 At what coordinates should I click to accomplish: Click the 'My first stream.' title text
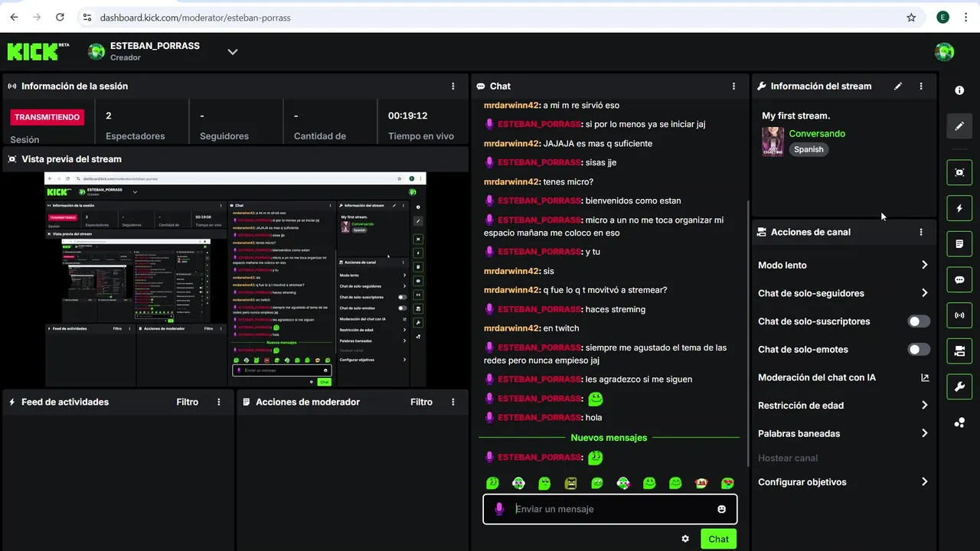pyautogui.click(x=796, y=116)
